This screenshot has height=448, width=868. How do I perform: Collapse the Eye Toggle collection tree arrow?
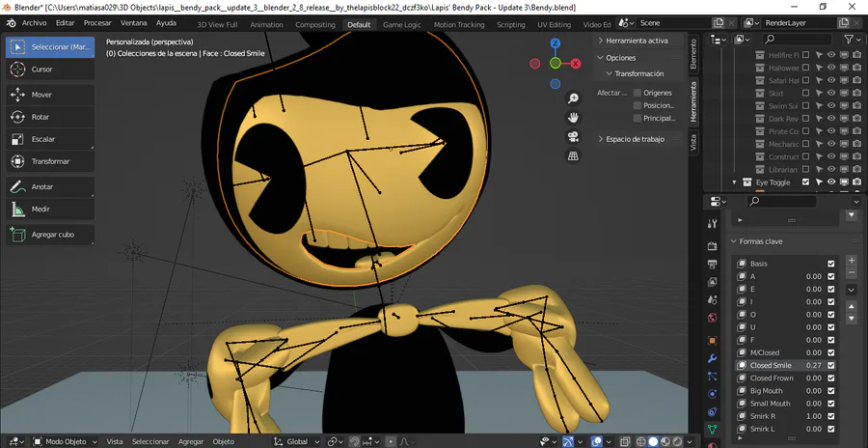coord(735,182)
